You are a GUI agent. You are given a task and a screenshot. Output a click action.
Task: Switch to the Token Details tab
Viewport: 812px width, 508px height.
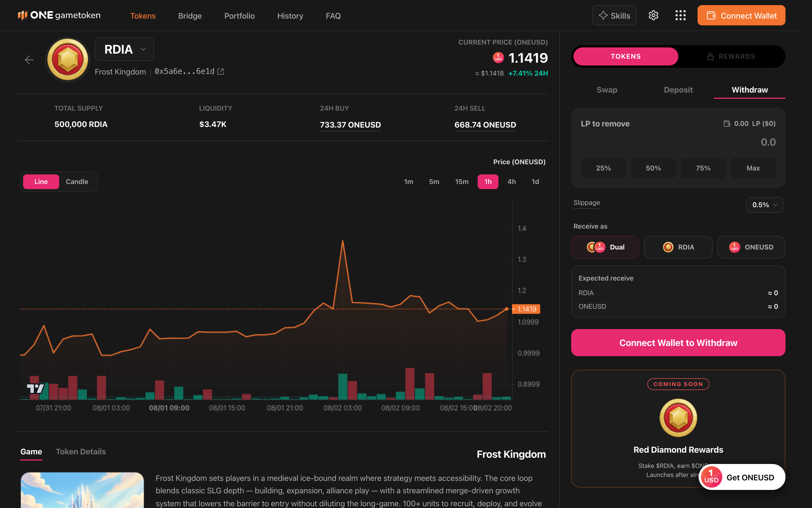[81, 452]
